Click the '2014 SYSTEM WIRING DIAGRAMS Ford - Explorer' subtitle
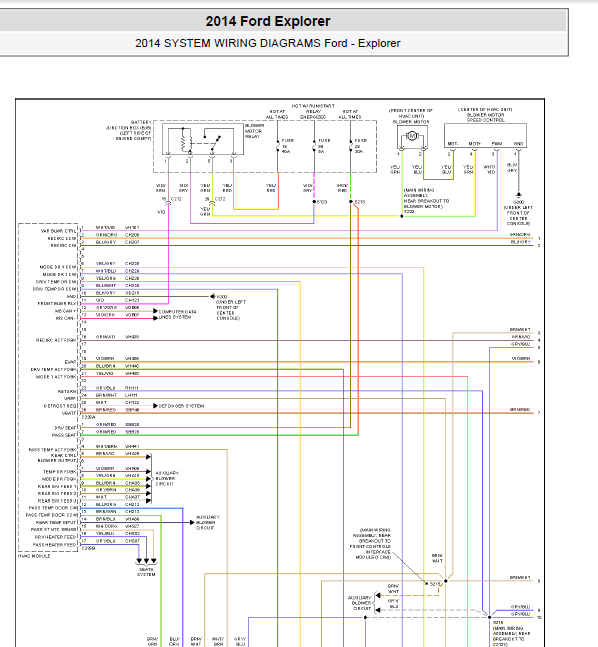This screenshot has width=598, height=647. click(268, 43)
